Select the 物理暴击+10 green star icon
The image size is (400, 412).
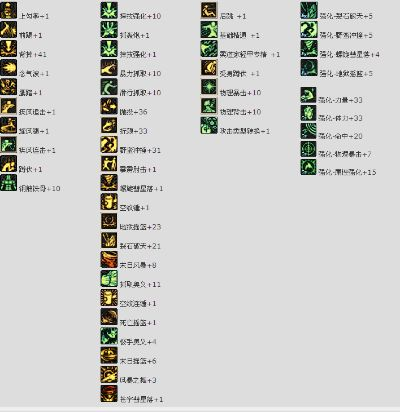[209, 87]
